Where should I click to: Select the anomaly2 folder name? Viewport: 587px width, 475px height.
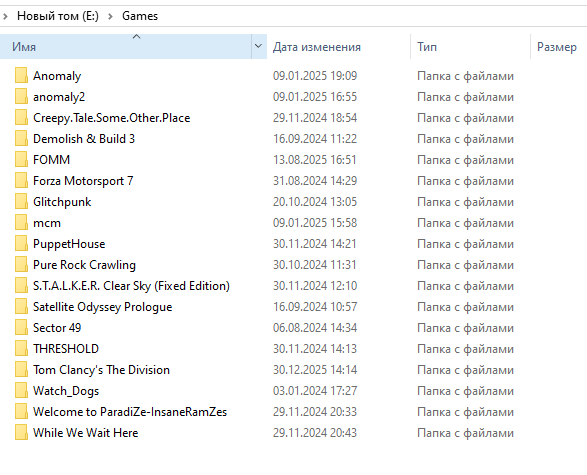click(59, 97)
